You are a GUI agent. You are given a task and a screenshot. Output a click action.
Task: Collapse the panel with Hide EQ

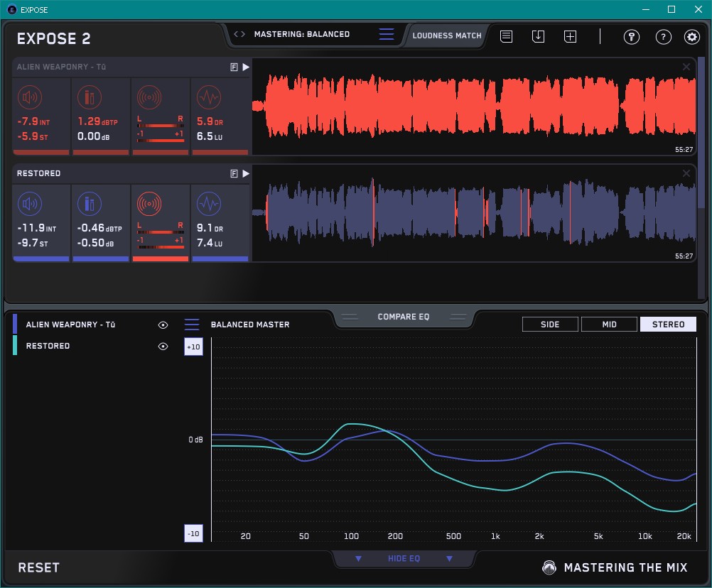pos(404,559)
